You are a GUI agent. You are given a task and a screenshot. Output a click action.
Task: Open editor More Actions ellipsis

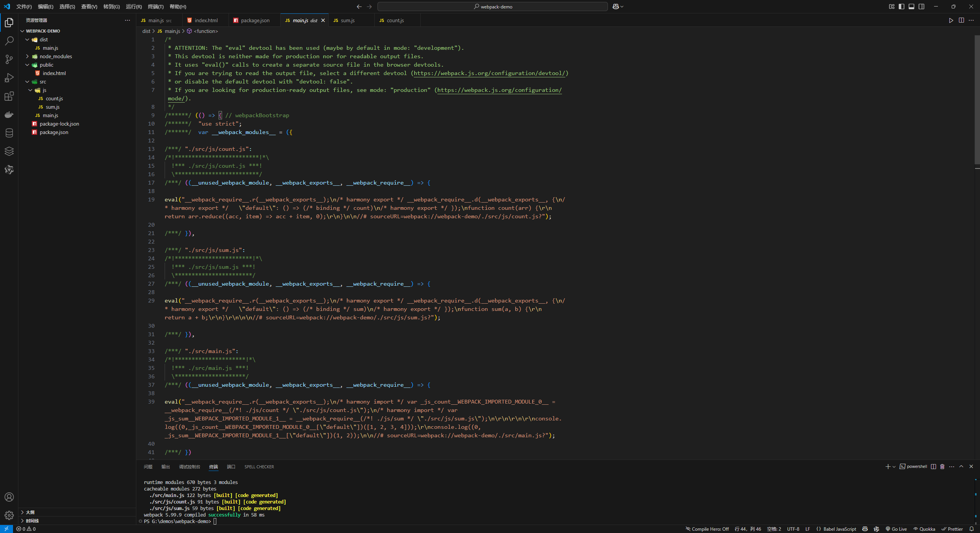(x=971, y=20)
